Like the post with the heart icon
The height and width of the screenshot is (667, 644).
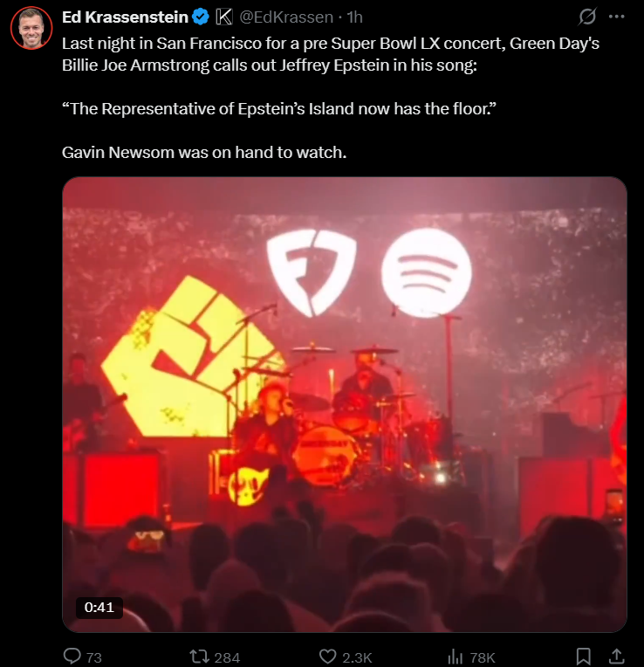[328, 656]
